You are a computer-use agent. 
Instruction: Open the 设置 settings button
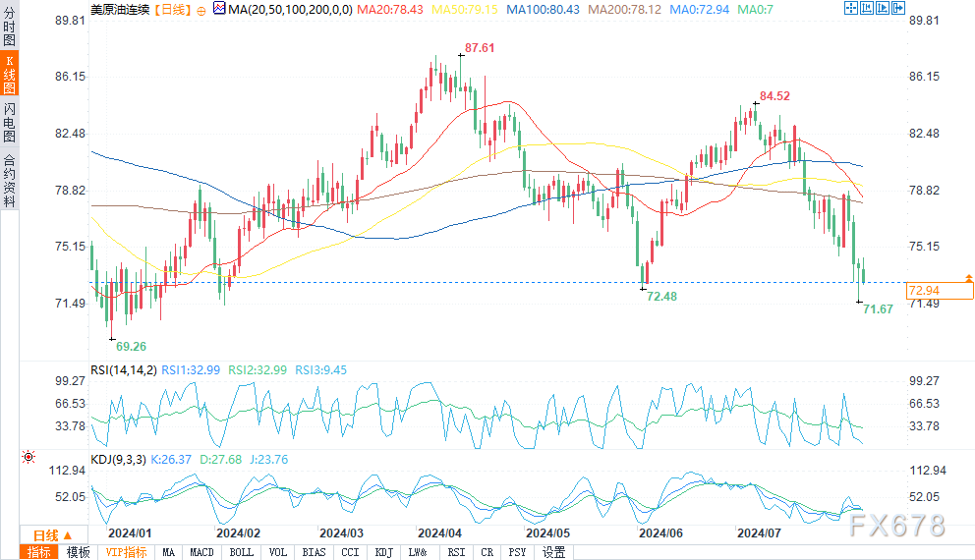[553, 552]
